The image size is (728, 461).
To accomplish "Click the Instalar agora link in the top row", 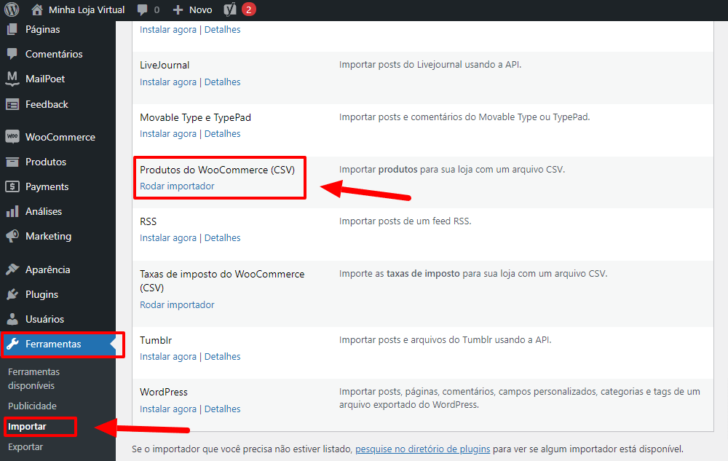I will click(x=168, y=29).
